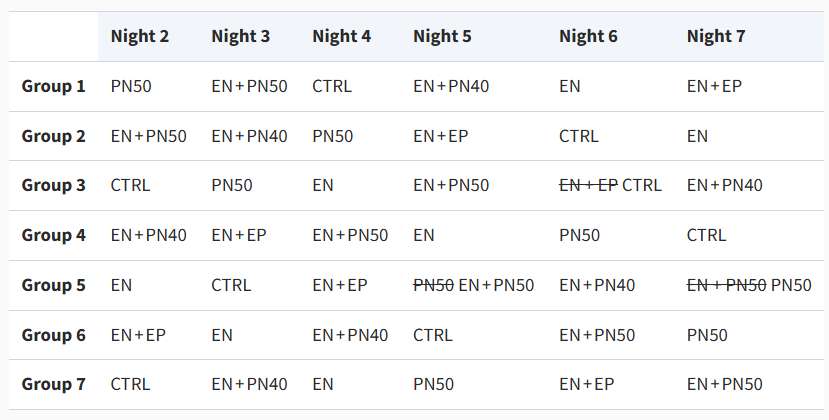Click Group 4's Night 7 CTRL cell

(x=706, y=235)
